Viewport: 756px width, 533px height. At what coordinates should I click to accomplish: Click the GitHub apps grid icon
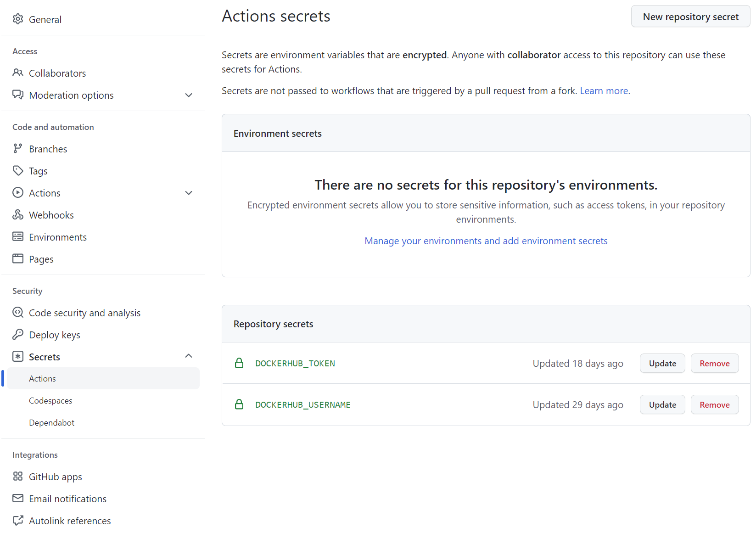click(18, 477)
